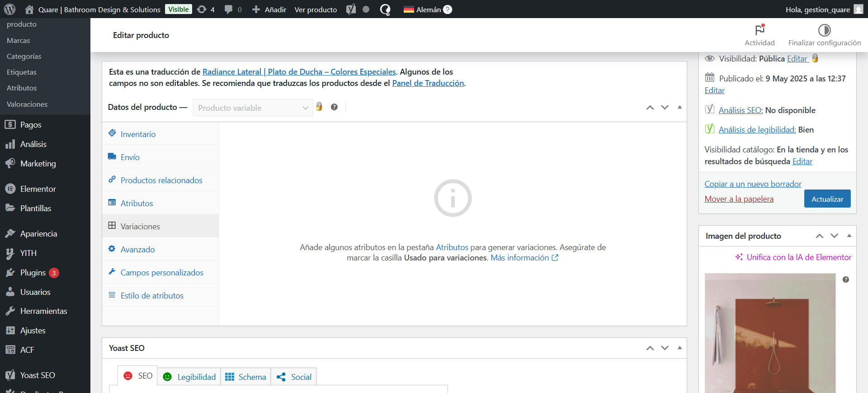Click the user avatar in admin bar
Image resolution: width=868 pixels, height=393 pixels.
coord(859,9)
